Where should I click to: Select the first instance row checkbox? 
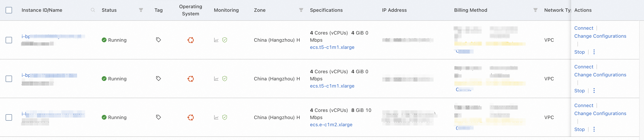pos(9,40)
